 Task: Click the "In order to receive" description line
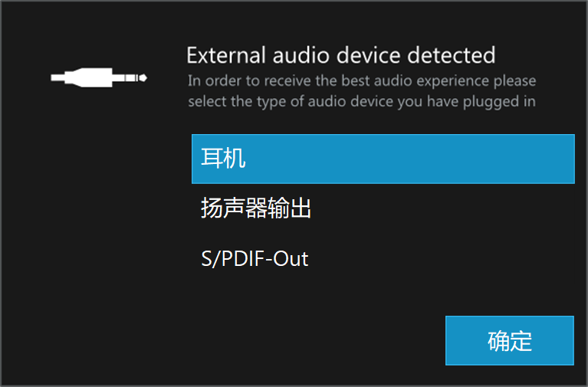362,80
